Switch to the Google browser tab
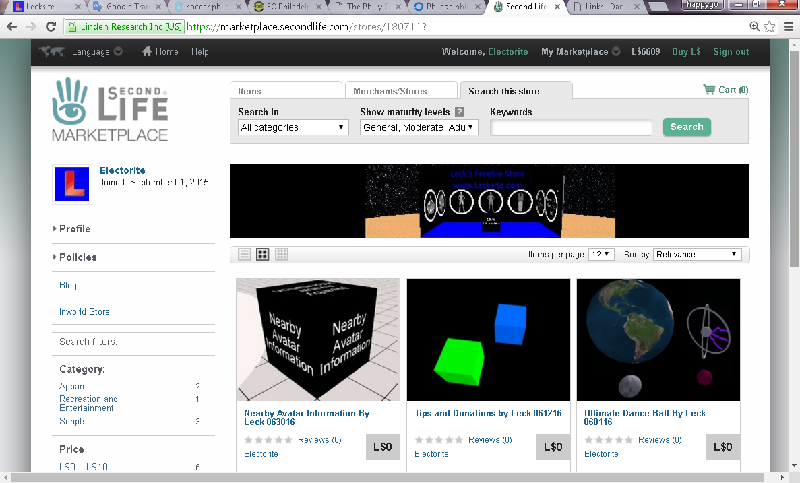 point(127,7)
